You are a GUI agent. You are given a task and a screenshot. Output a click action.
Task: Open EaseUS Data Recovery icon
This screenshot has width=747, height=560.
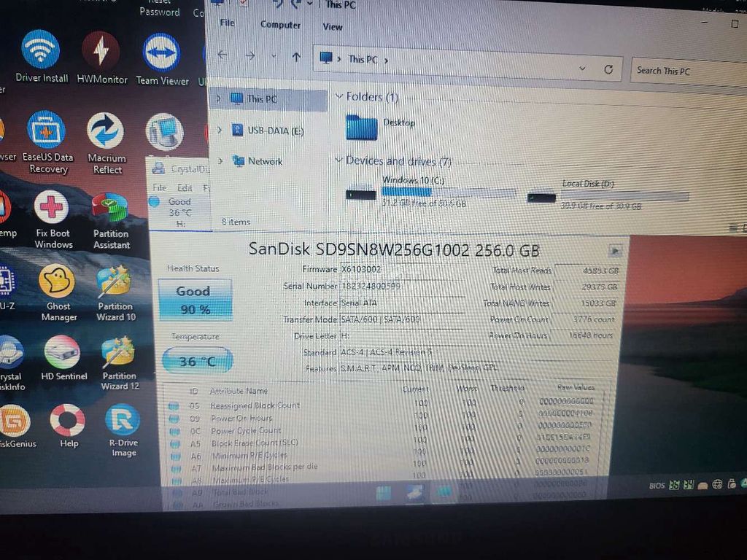[x=47, y=142]
